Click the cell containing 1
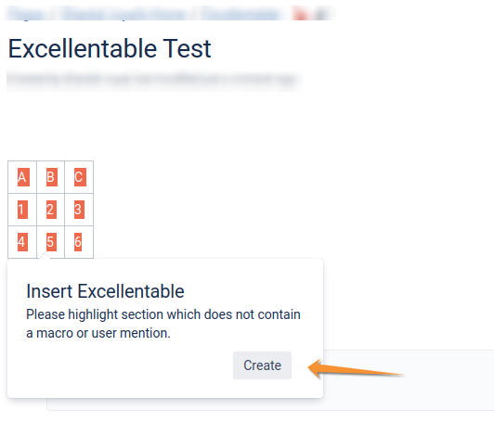 point(22,210)
